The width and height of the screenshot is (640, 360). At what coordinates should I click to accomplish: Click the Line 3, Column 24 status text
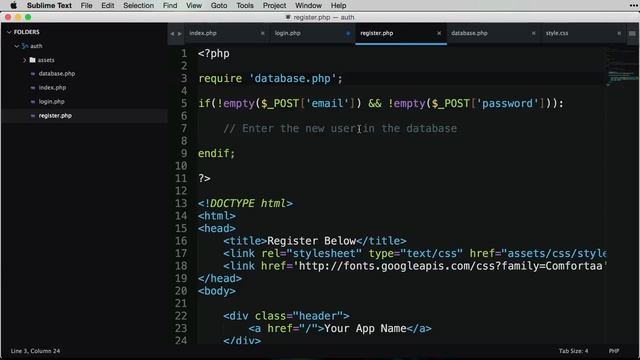[x=36, y=351]
